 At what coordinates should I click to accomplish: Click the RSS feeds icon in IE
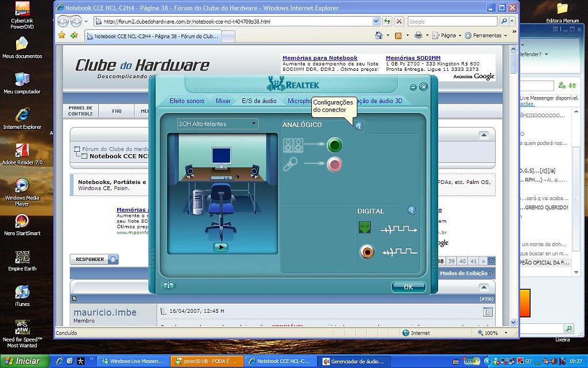click(399, 36)
